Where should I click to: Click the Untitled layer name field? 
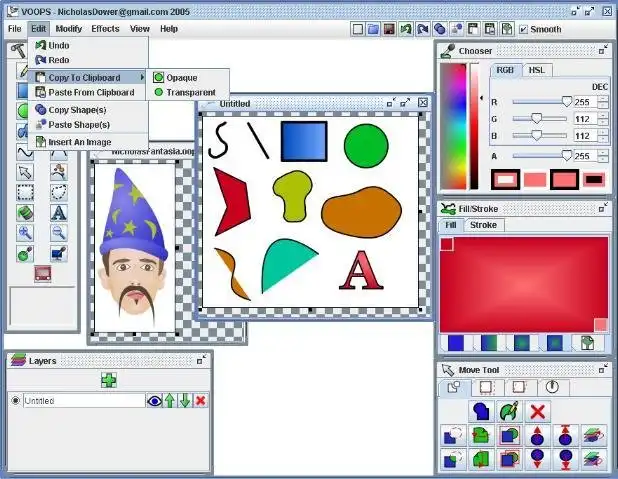84,401
